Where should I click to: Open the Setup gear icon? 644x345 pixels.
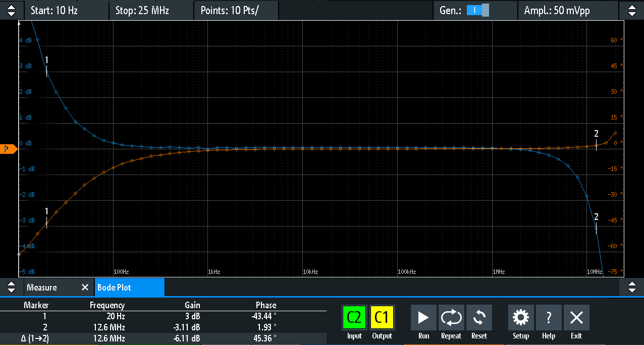(x=521, y=317)
